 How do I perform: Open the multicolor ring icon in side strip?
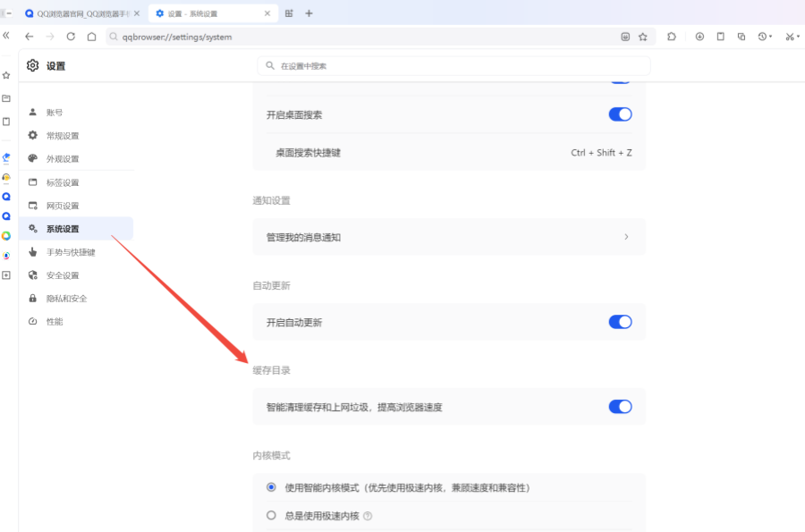tap(6, 236)
